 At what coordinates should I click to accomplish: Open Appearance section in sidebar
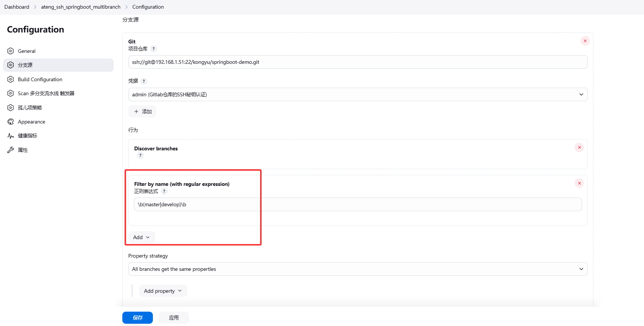tap(31, 122)
